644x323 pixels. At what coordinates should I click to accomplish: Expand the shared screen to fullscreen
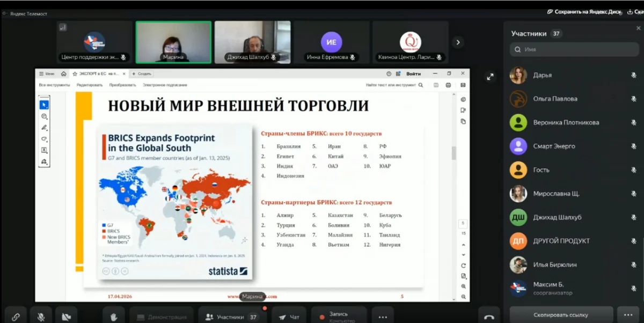(x=490, y=77)
